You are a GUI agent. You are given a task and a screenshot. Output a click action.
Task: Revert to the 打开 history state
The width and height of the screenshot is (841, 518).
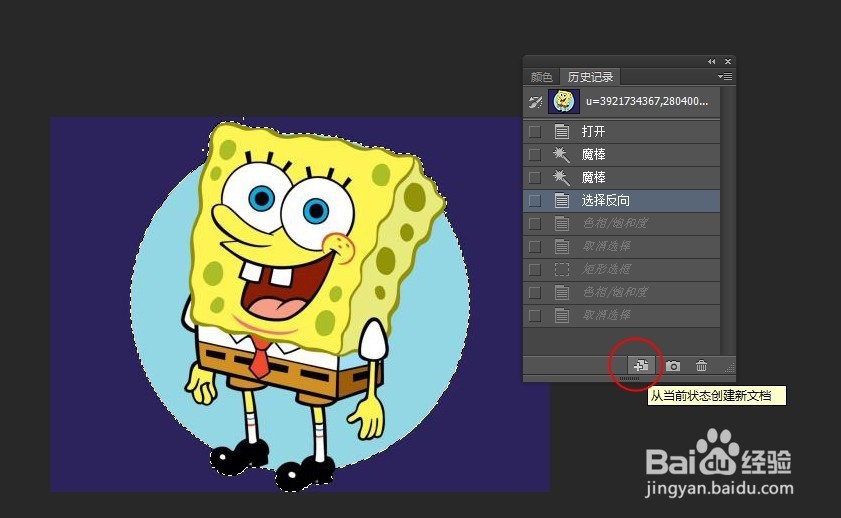[621, 131]
